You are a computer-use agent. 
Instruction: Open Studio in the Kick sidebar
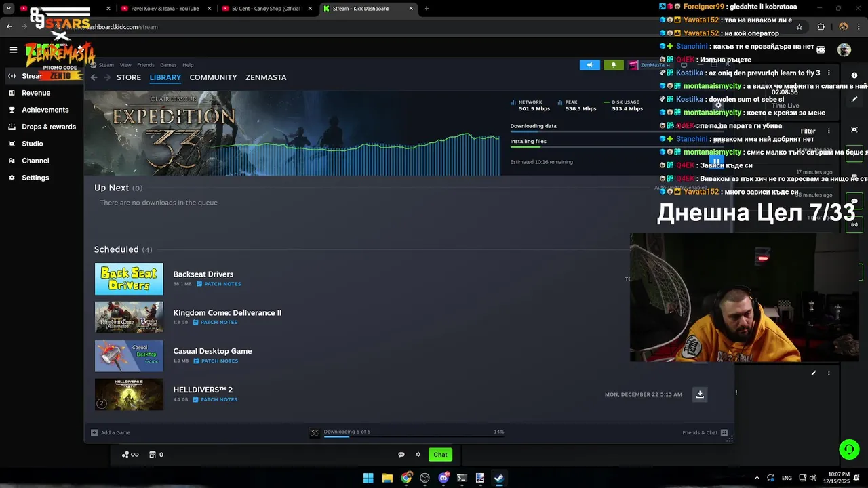(33, 144)
